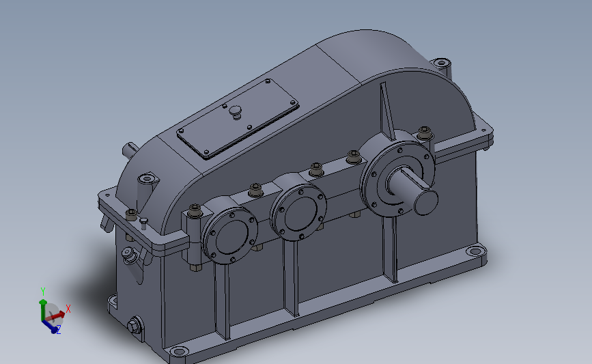Select the base mounting hole at the front-left corner
The width and height of the screenshot is (592, 364).
[x=179, y=352]
